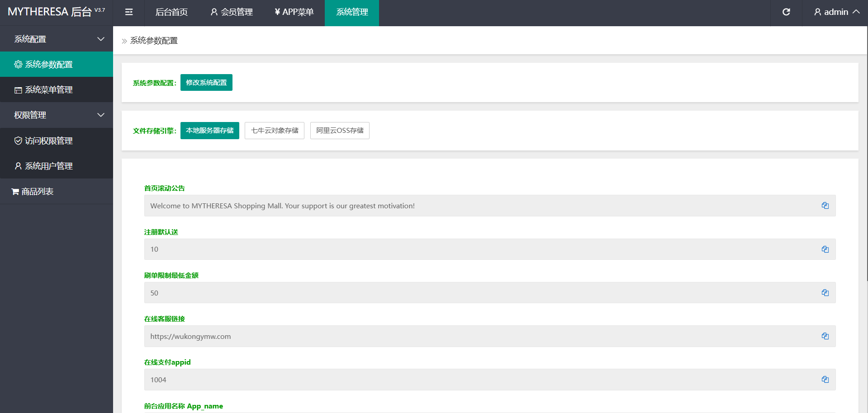This screenshot has height=413, width=868.
Task: Copy the online payment appid value
Action: 825,380
